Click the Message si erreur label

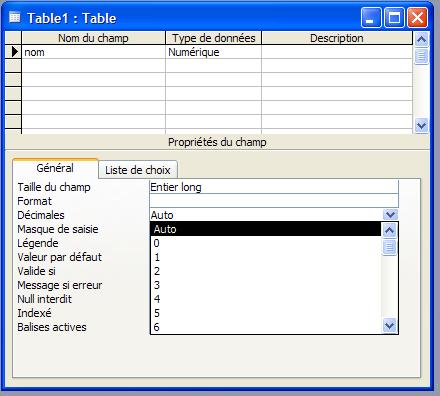[60, 285]
